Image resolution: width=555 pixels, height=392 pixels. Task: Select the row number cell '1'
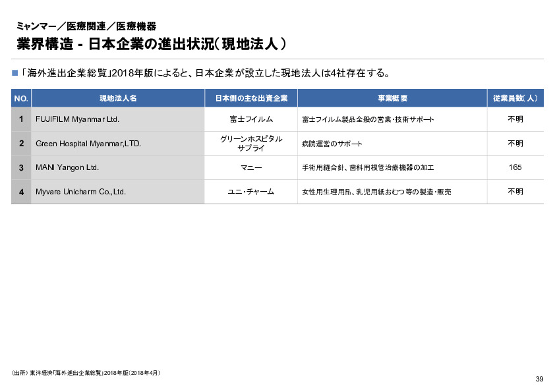21,119
